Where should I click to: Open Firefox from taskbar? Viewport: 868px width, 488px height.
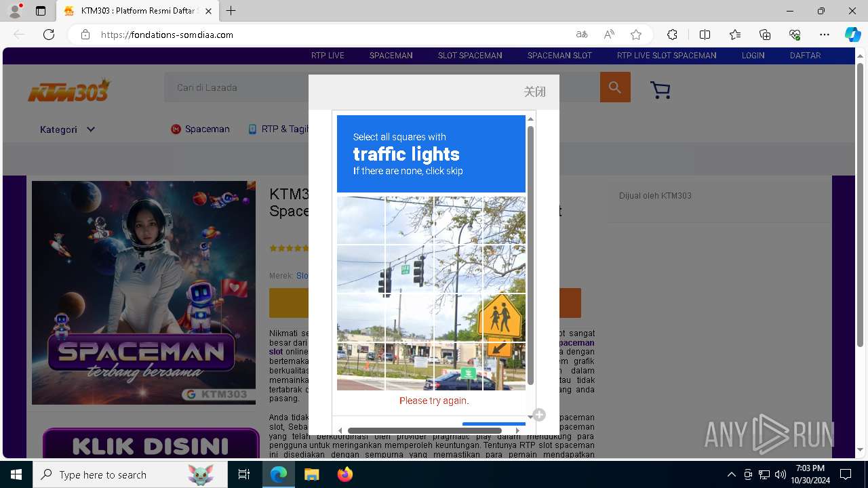[x=344, y=474]
